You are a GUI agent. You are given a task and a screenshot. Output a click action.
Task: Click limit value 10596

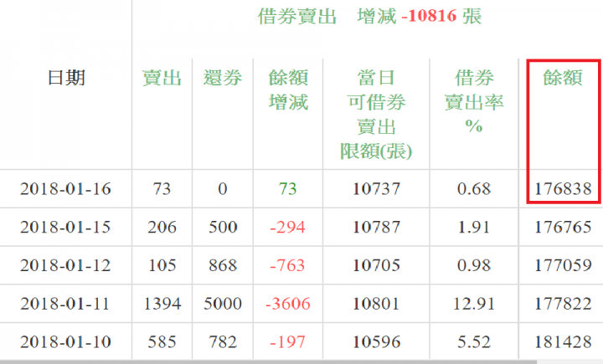377,341
